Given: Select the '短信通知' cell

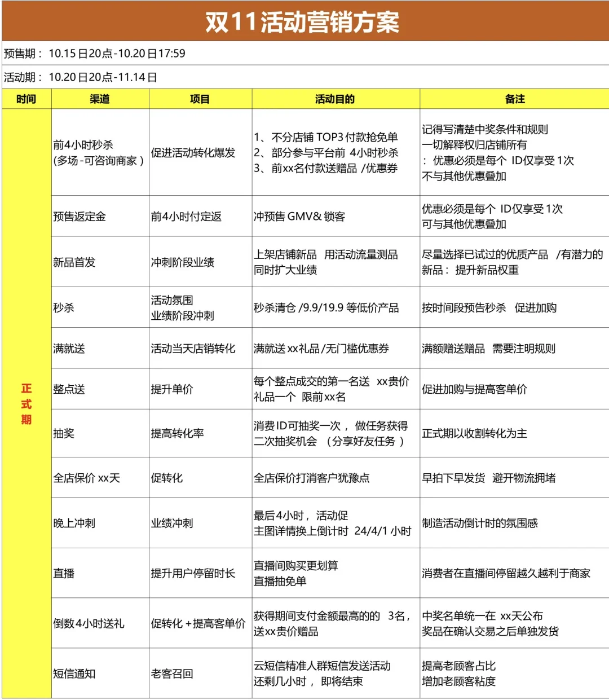Looking at the screenshot, I should 100,673.
